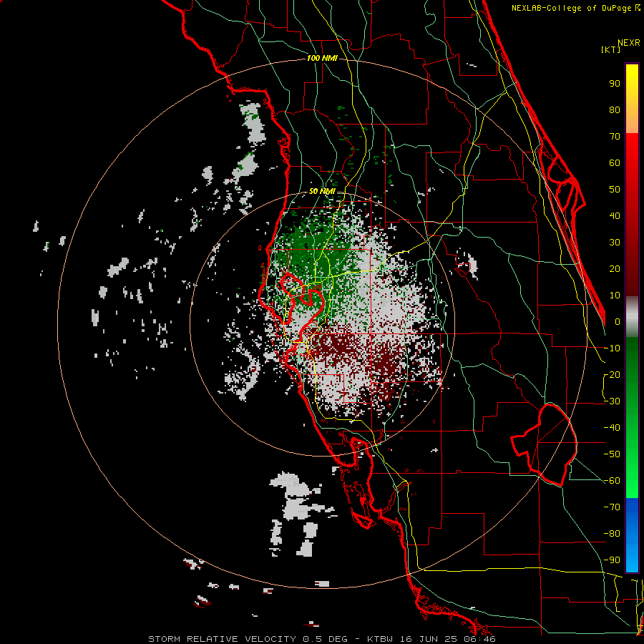Click the -40 scale value
The width and height of the screenshot is (644, 644).
tap(612, 428)
